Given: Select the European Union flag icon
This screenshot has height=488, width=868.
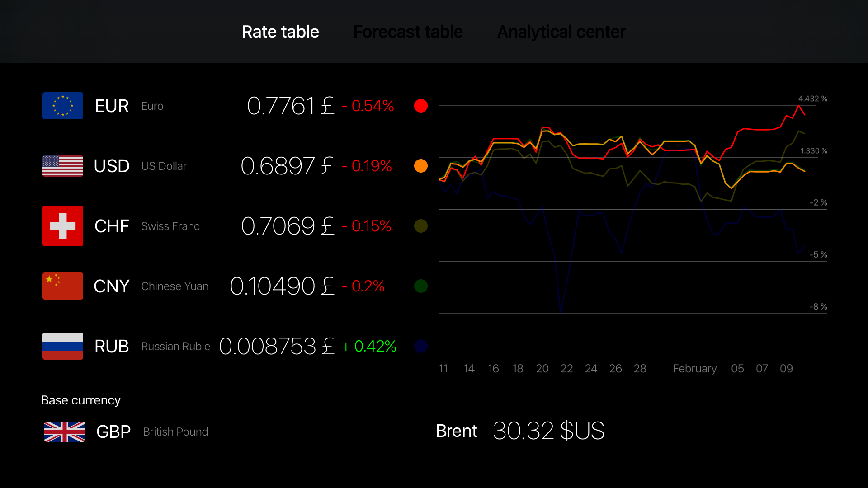Looking at the screenshot, I should coord(63,106).
